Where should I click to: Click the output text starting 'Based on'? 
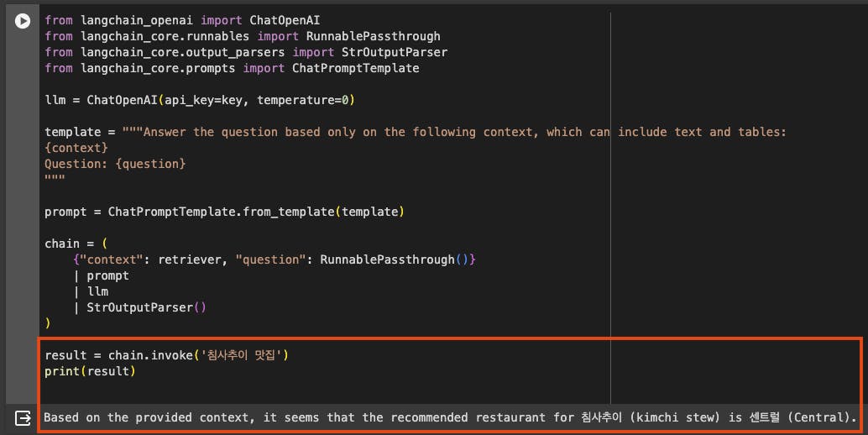click(x=449, y=417)
